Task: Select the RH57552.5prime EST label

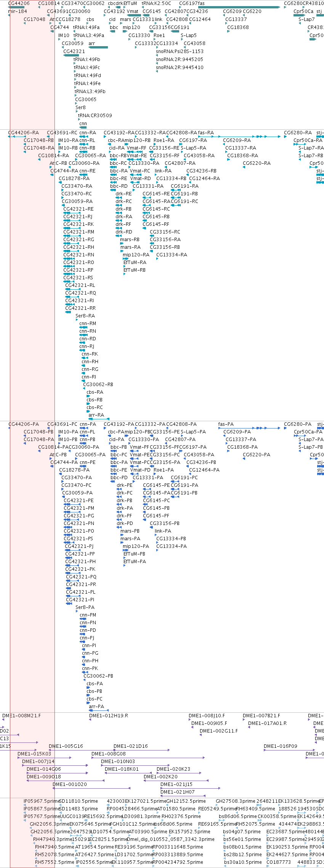Action: tap(55, 862)
